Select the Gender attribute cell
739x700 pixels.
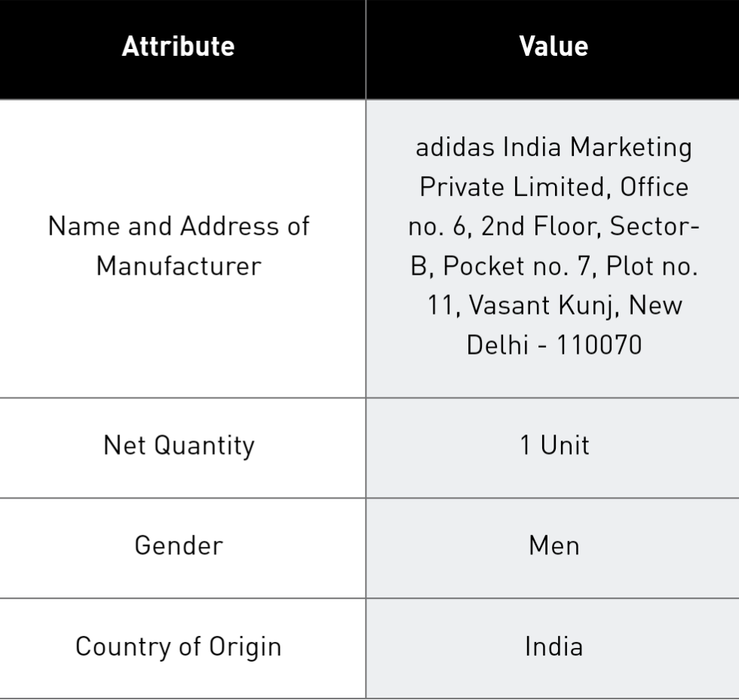click(182, 548)
